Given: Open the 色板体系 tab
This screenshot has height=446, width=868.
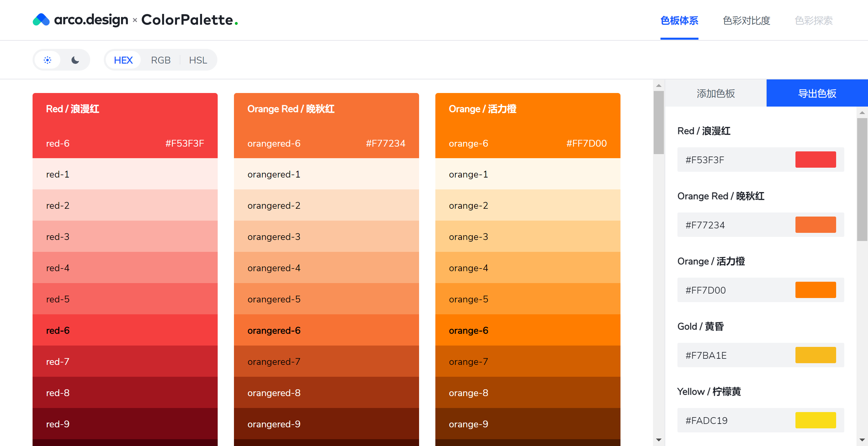Looking at the screenshot, I should (679, 21).
